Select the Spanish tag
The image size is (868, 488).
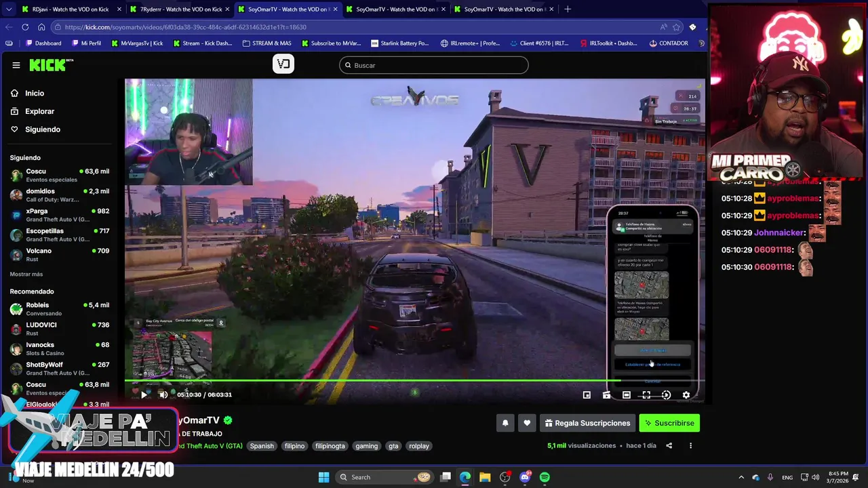(x=262, y=446)
